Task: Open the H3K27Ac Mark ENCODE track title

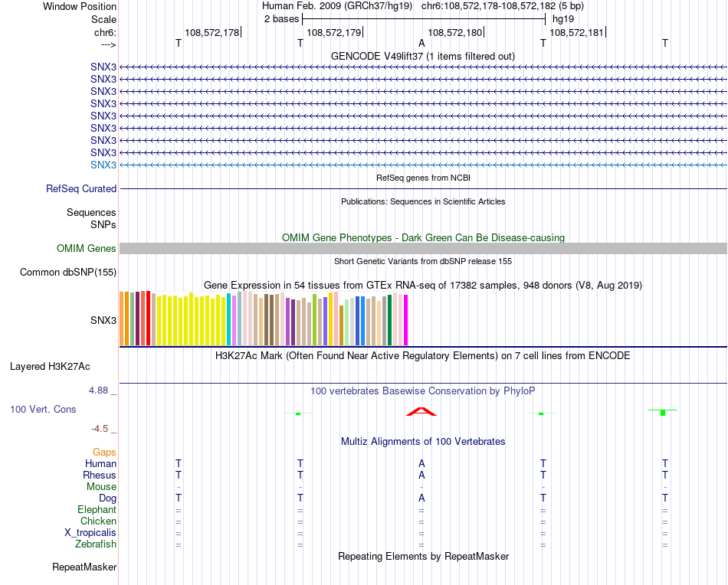Action: coord(423,356)
